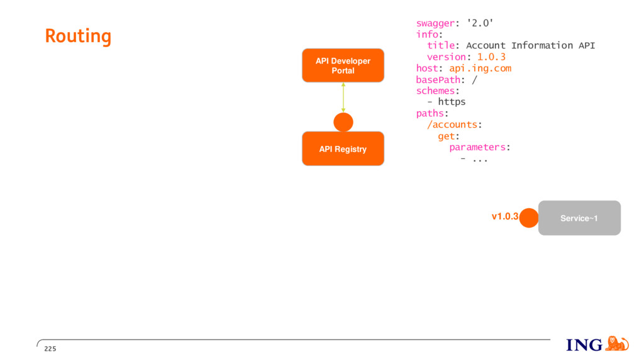Click the orange circle beside Service~1
644x362 pixels.
coord(528,218)
